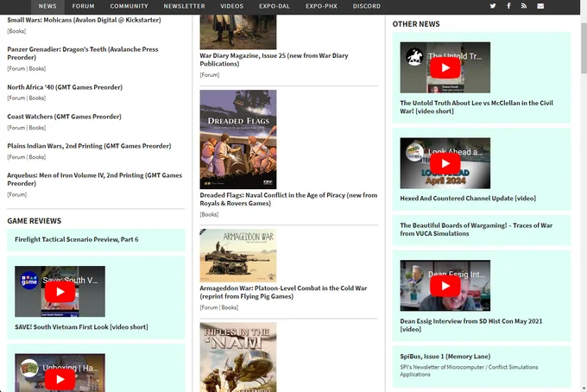Open the NEWS menu item
This screenshot has height=392, width=587.
pos(47,6)
